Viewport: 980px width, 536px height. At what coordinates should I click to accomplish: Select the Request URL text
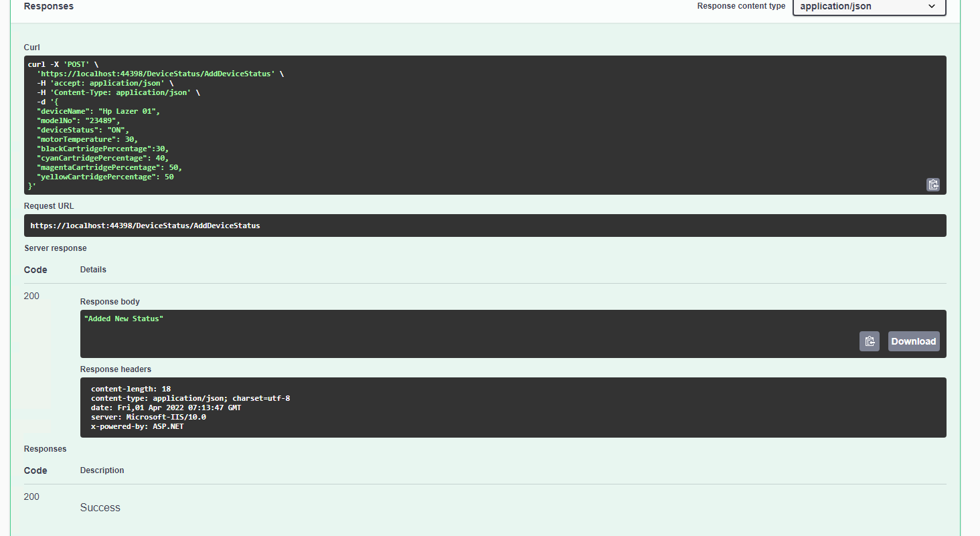(x=145, y=226)
